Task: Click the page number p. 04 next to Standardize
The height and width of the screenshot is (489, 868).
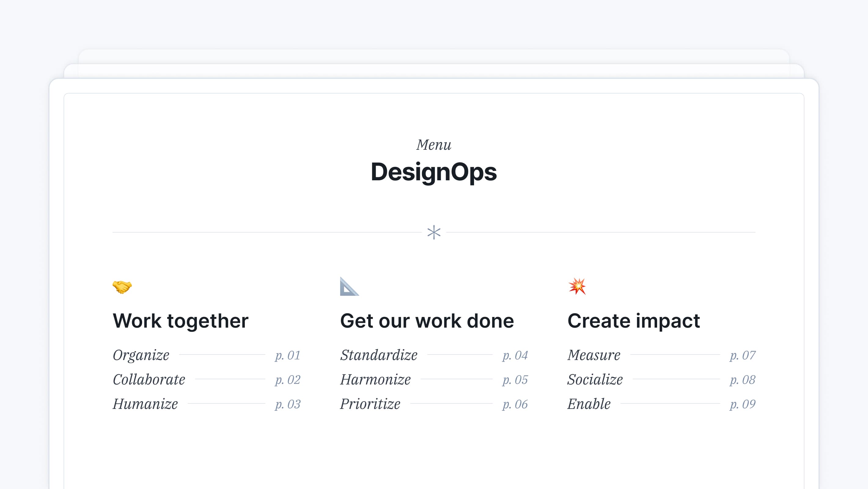Action: tap(515, 355)
